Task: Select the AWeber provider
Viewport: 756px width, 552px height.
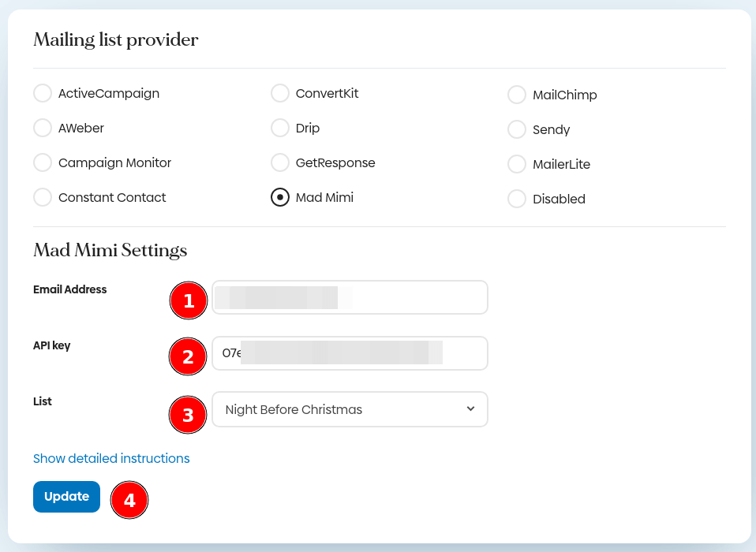Action: tap(43, 128)
